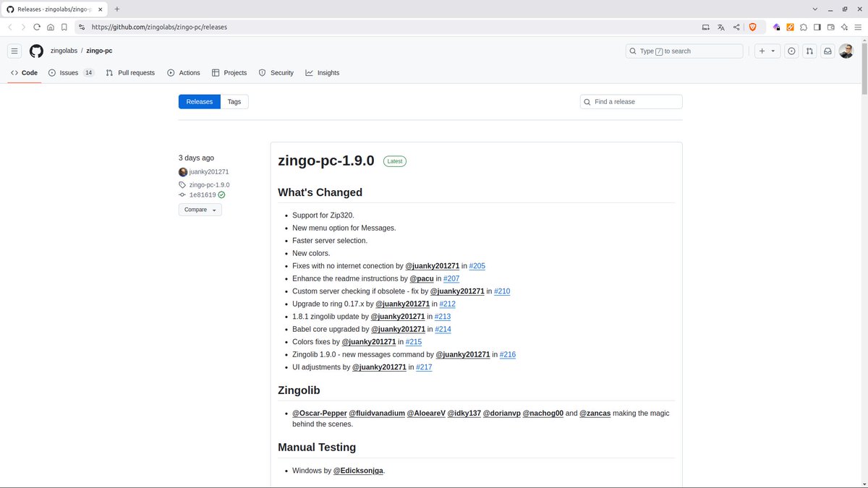Viewport: 868px width, 488px height.
Task: Open the notifications inbox icon
Action: tap(827, 51)
